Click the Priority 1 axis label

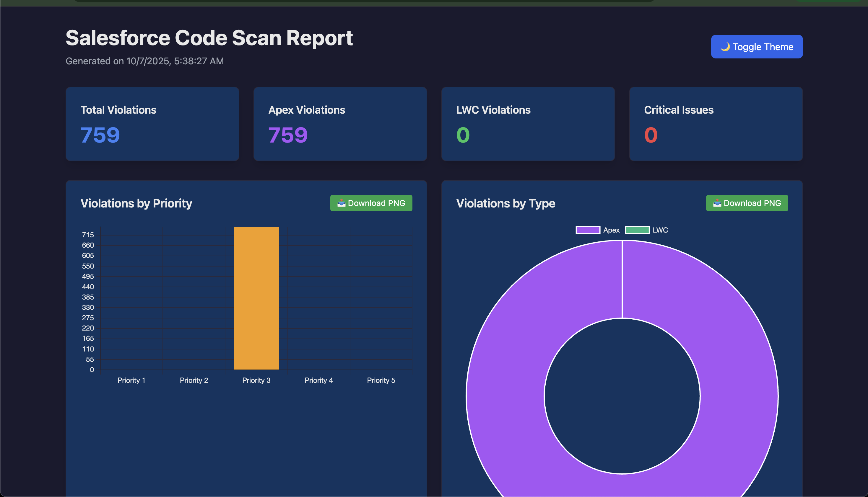[131, 380]
